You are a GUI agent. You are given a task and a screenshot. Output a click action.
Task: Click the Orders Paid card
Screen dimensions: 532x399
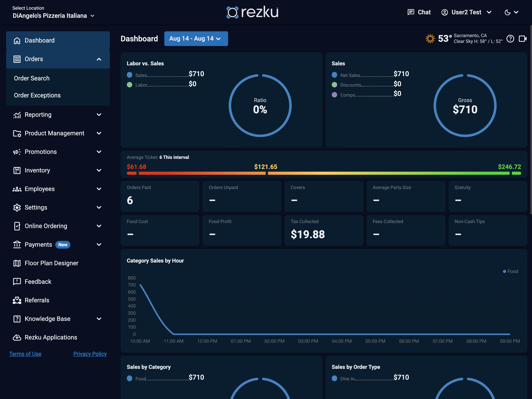point(160,196)
